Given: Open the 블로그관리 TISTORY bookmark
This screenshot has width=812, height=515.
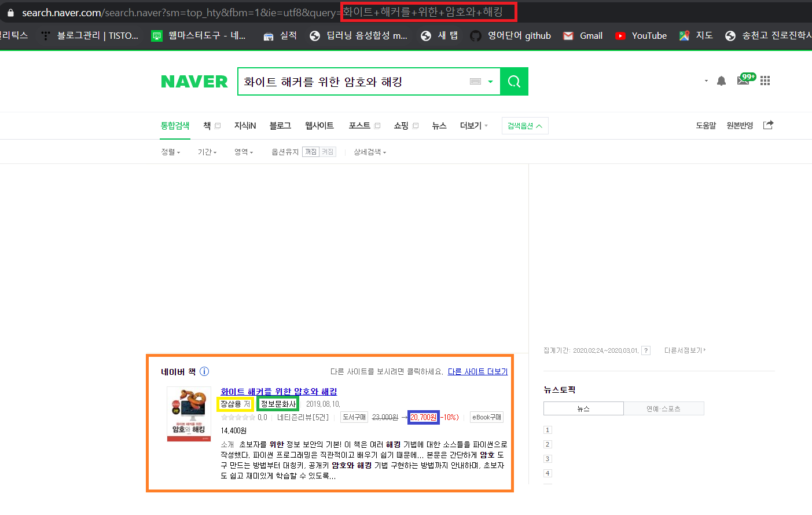Looking at the screenshot, I should point(90,35).
